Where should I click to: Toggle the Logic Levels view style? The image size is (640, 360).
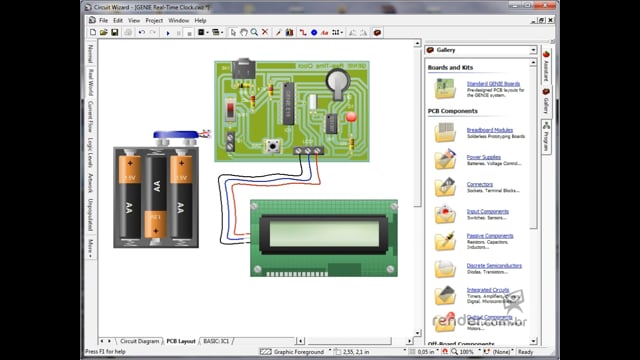91,153
